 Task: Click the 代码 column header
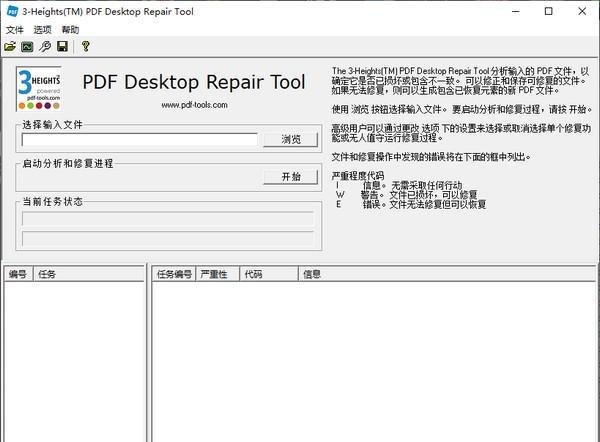click(x=269, y=274)
